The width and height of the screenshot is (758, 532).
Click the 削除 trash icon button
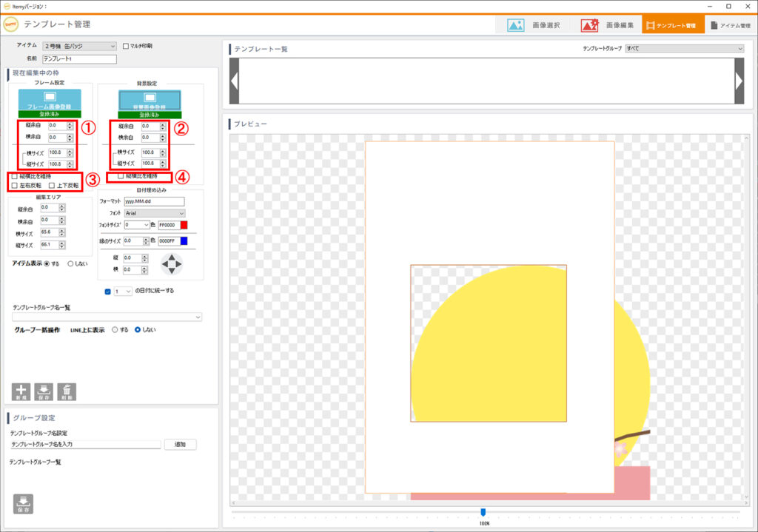coord(67,392)
